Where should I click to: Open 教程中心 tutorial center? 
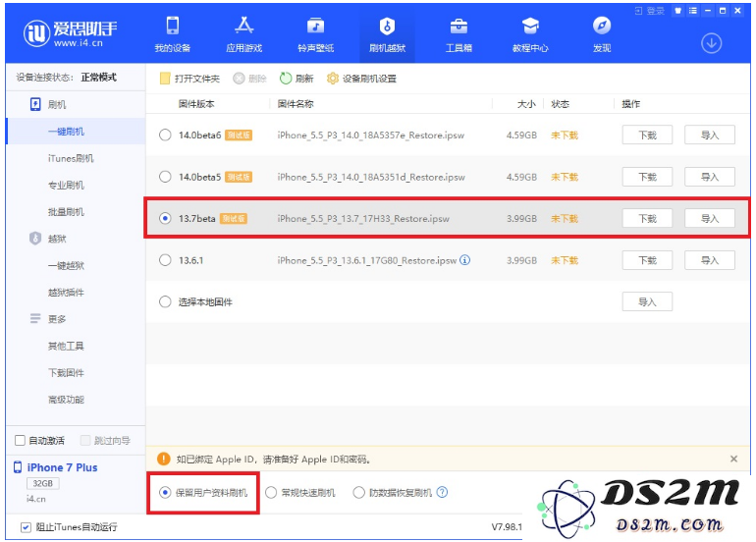click(530, 34)
